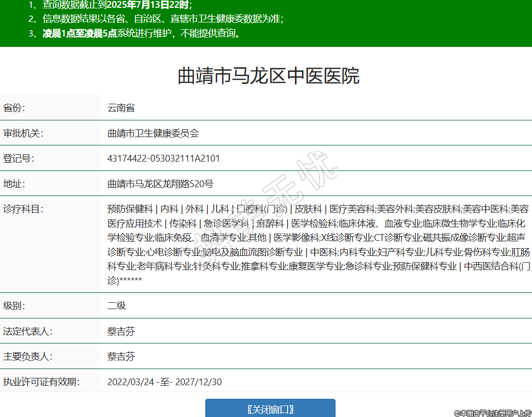Click the 法定代表人 field label
532x417 pixels.
click(x=28, y=332)
